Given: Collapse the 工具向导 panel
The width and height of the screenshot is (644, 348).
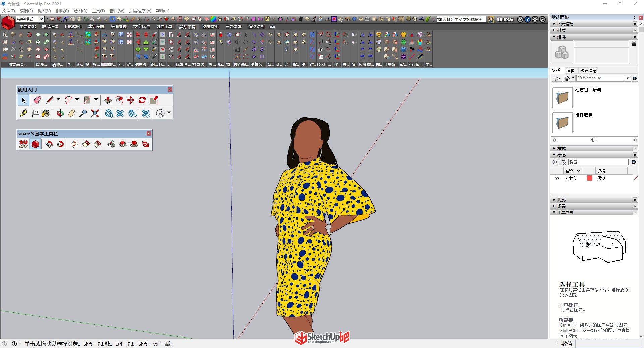Looking at the screenshot, I should tap(594, 212).
